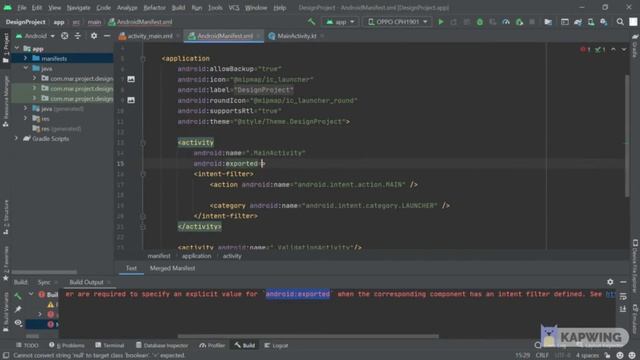Click the gutter image icon on line 9
Image resolution: width=640 pixels, height=360 pixels.
[x=131, y=100]
